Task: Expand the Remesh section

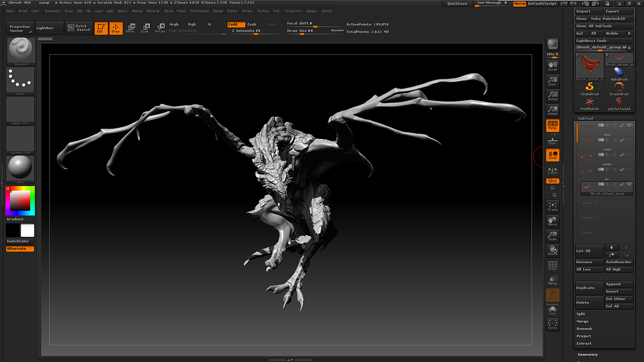Action: (584, 328)
